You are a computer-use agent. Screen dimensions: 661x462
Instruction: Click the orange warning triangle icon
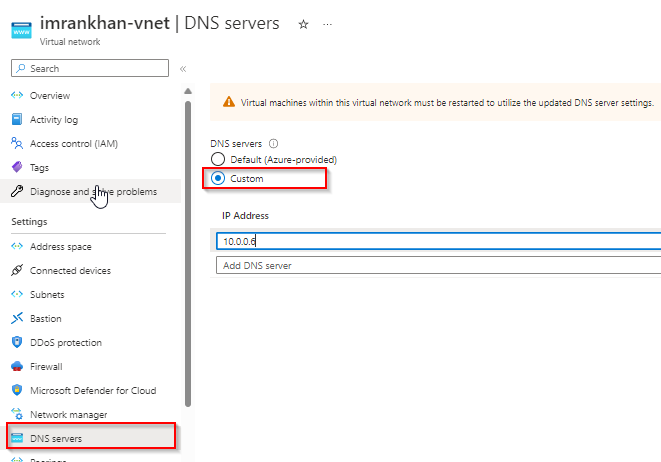(229, 102)
